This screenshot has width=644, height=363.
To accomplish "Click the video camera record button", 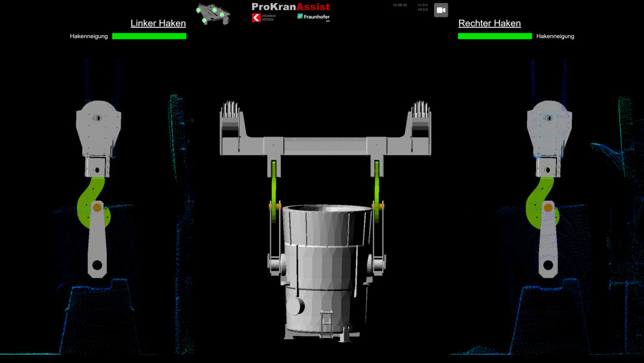I will coord(441,10).
